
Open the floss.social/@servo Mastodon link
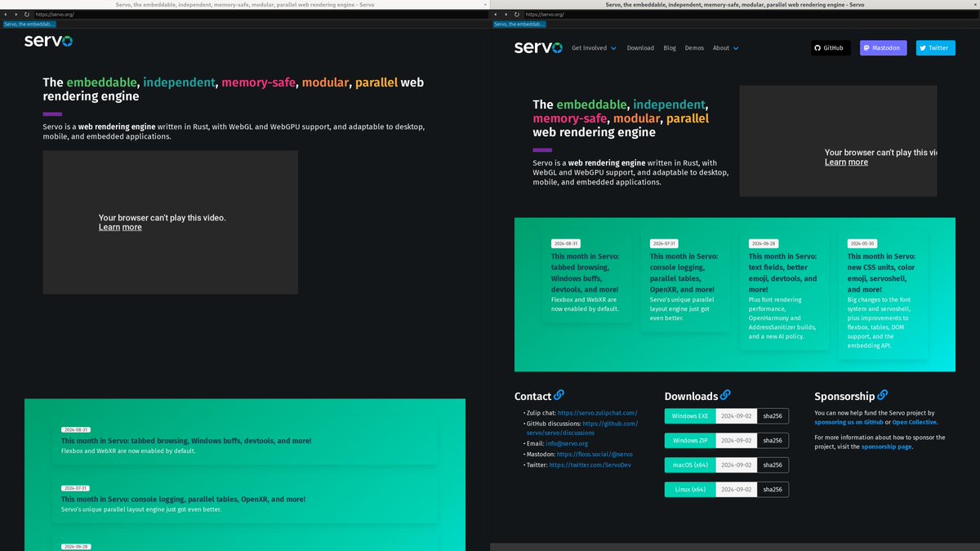tap(595, 454)
